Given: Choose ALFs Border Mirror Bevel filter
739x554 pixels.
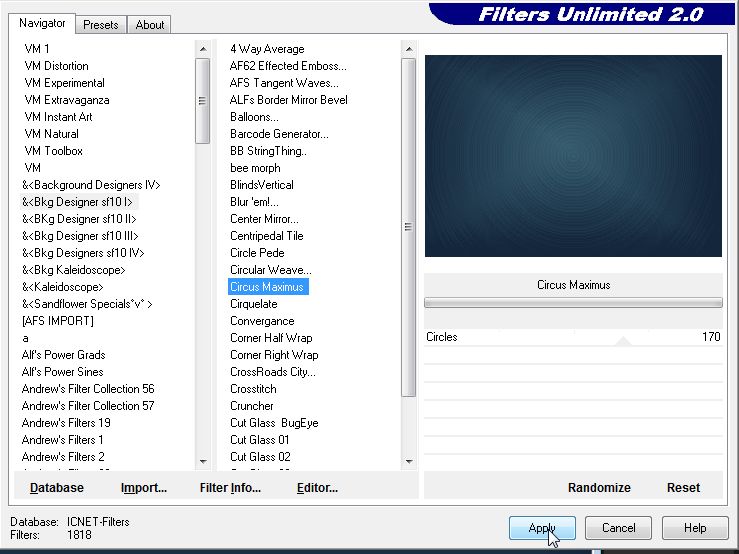Looking at the screenshot, I should [x=289, y=100].
